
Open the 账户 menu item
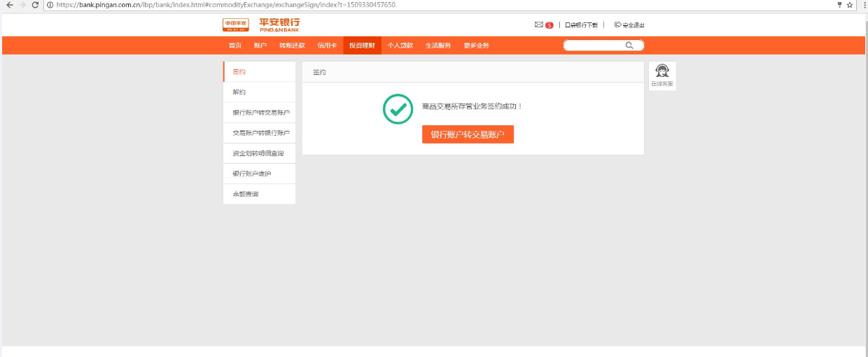pyautogui.click(x=260, y=45)
